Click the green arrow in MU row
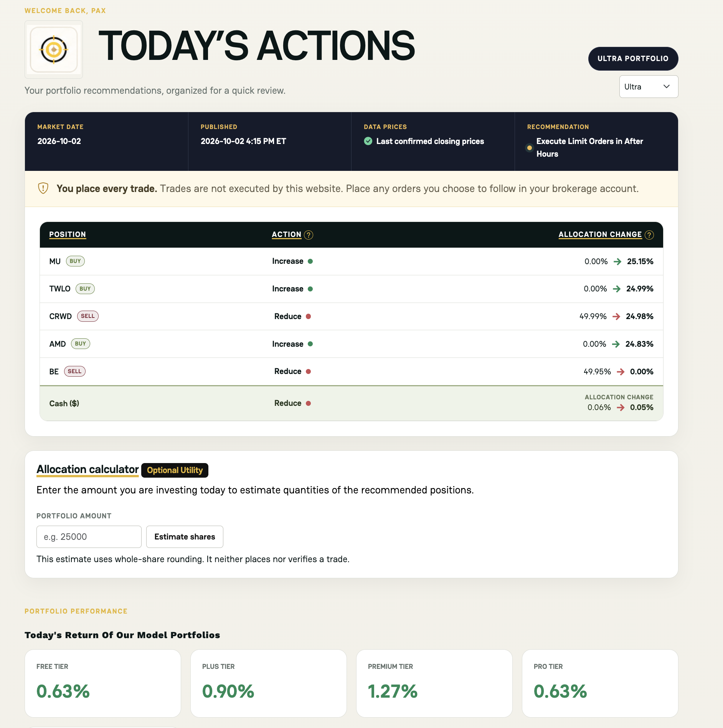 point(617,261)
